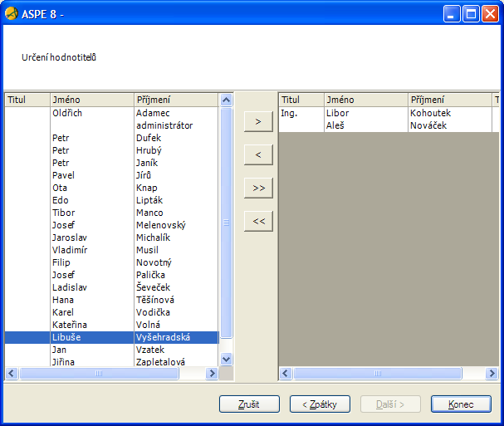
Task: Close the ASPE 8 window
Action: coord(490,14)
